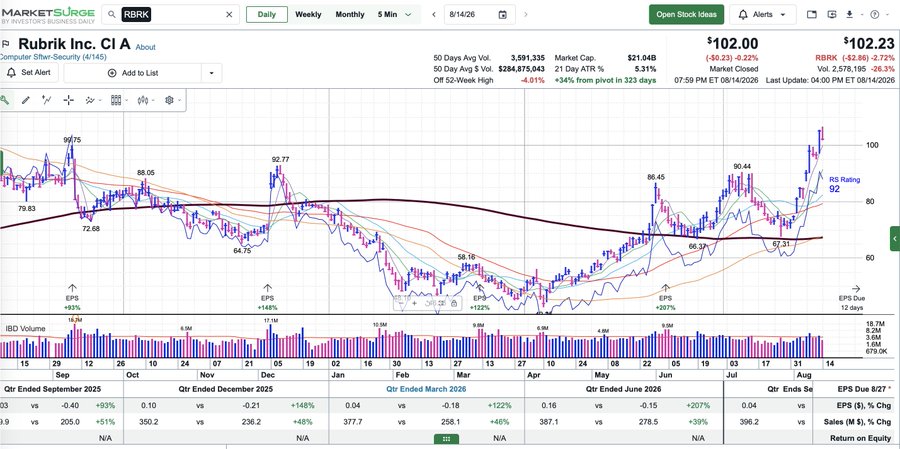Click the screen share icon in header

coord(833,14)
